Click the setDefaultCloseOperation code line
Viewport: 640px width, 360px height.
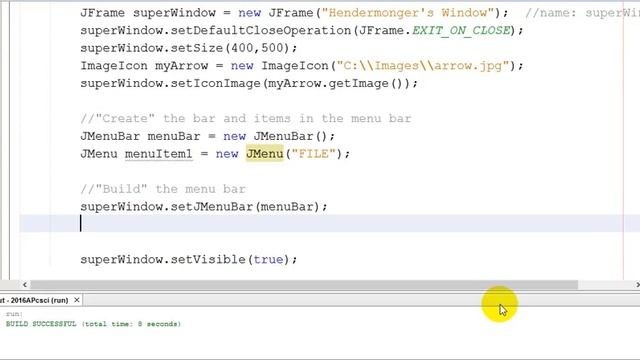(x=302, y=31)
